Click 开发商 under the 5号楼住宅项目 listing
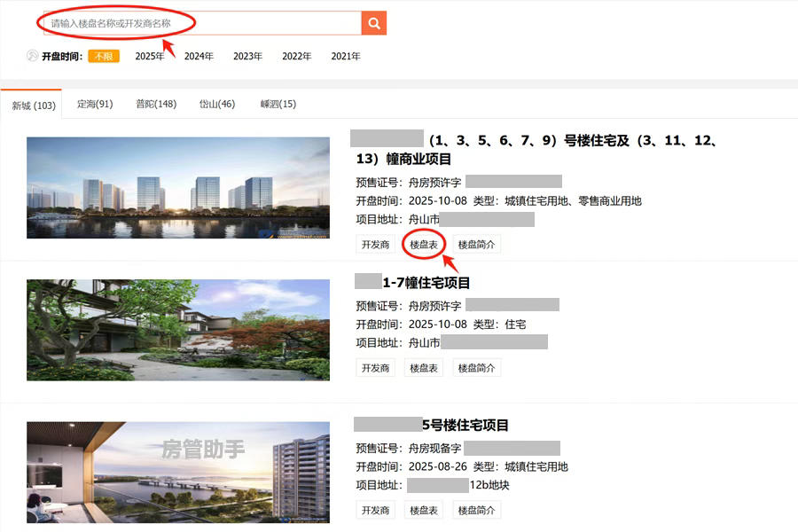The image size is (798, 532). [x=375, y=510]
